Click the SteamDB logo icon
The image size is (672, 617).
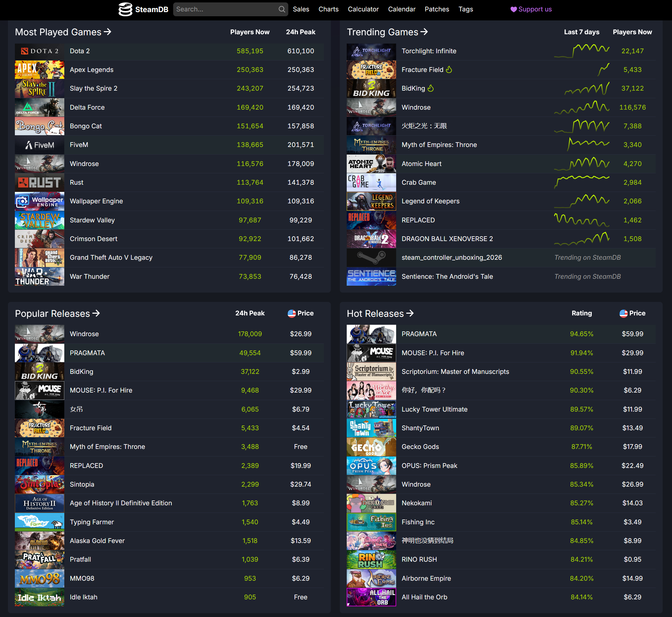(125, 9)
